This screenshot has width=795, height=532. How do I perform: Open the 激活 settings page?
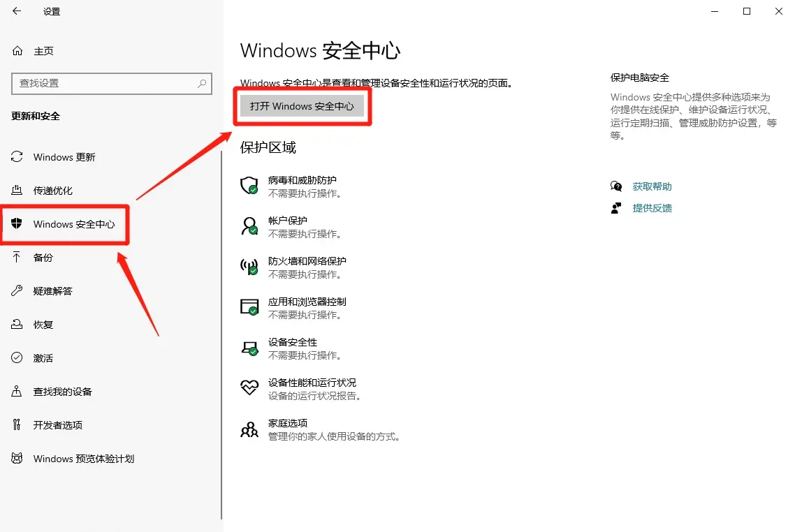(x=43, y=358)
